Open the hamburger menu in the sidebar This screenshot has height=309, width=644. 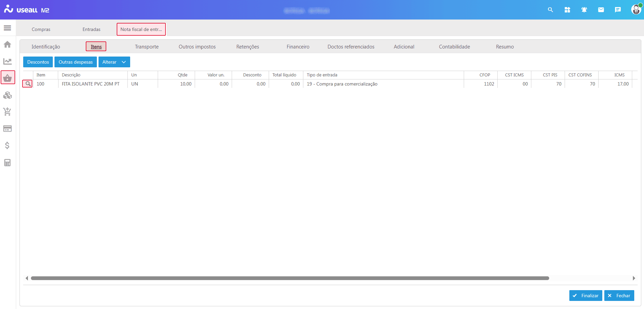coord(7,28)
